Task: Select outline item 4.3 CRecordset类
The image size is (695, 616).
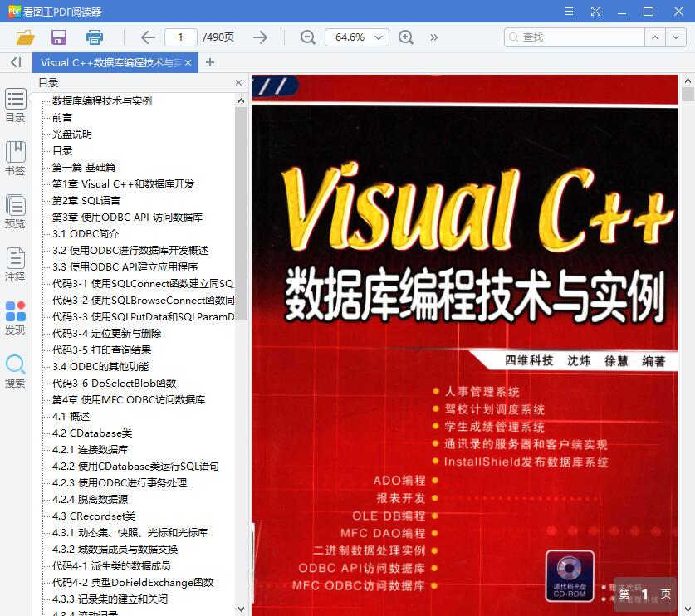Action: (x=94, y=516)
